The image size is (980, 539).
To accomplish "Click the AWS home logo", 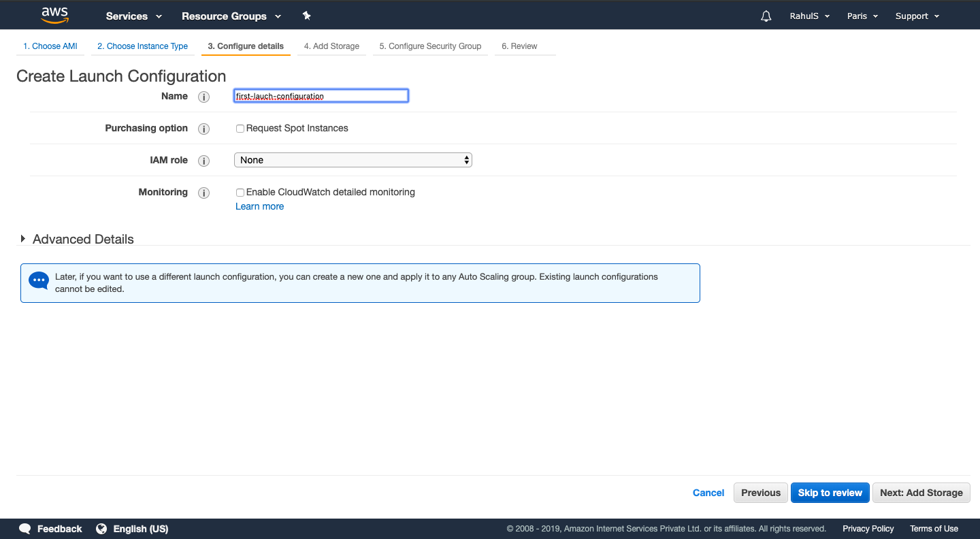I will 54,15.
